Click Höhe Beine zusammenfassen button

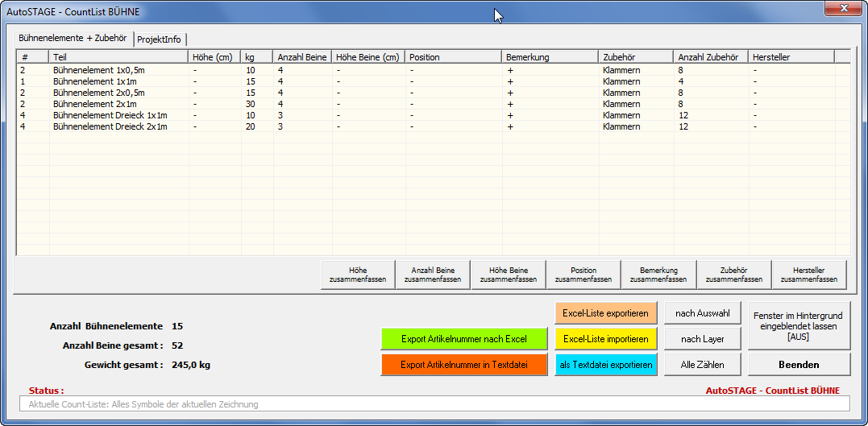coord(508,275)
